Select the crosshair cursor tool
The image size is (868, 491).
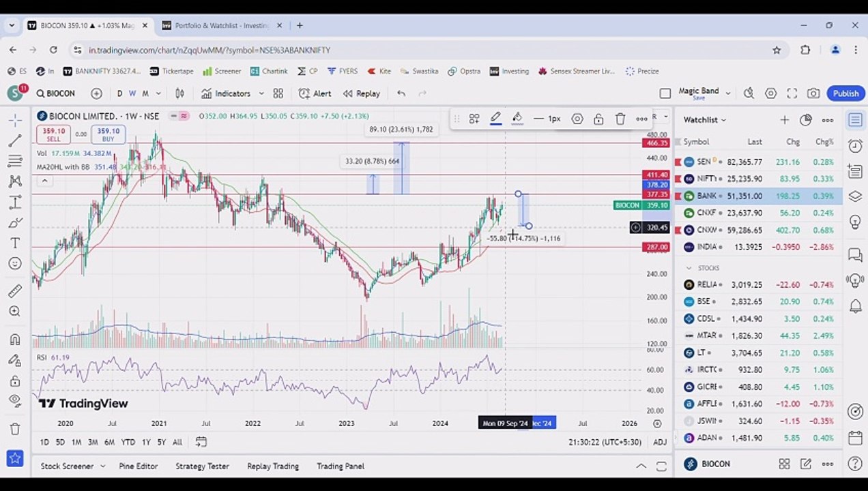[14, 119]
